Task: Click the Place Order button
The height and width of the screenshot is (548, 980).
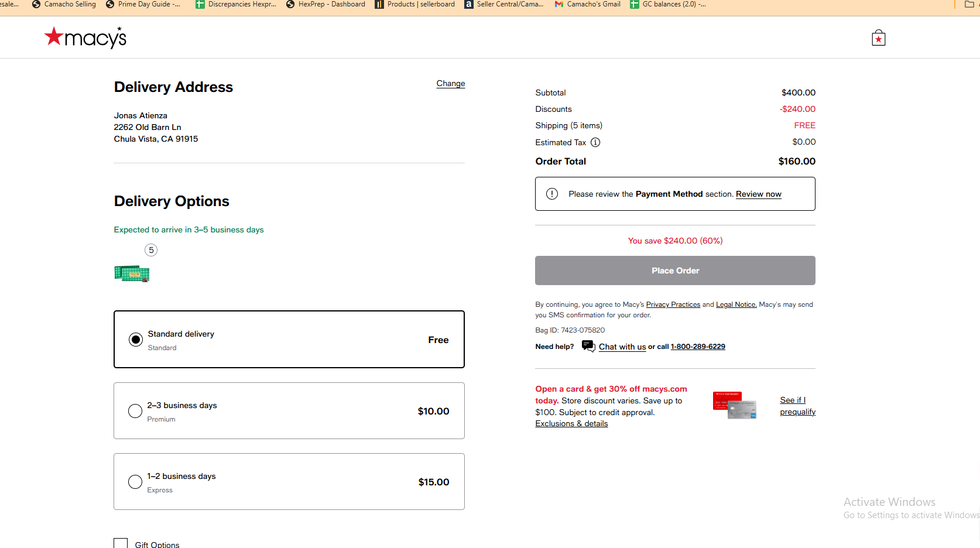Action: coord(675,270)
